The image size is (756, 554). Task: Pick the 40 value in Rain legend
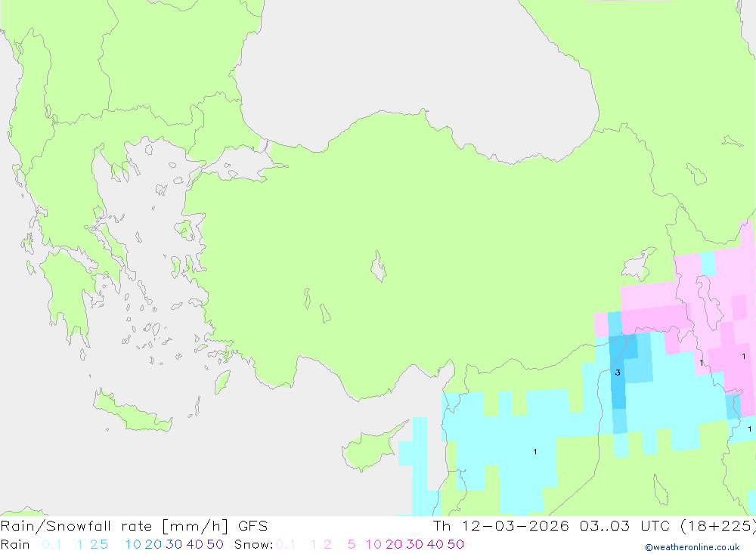click(195, 544)
